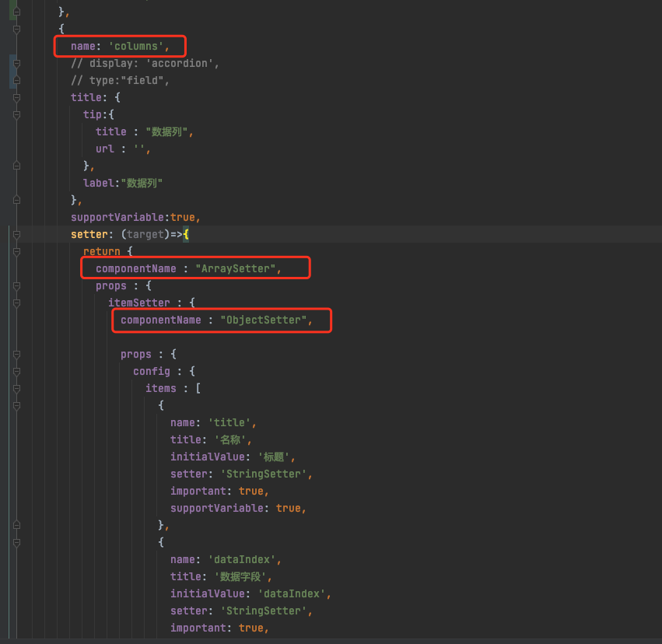Click the initialValue '标题' string
This screenshot has width=662, height=644.
276,457
